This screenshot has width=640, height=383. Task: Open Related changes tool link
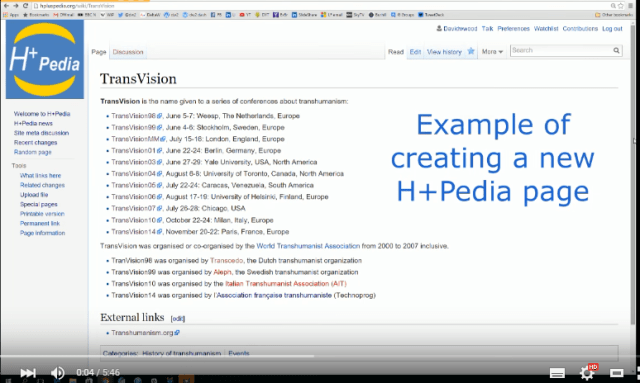click(x=42, y=185)
